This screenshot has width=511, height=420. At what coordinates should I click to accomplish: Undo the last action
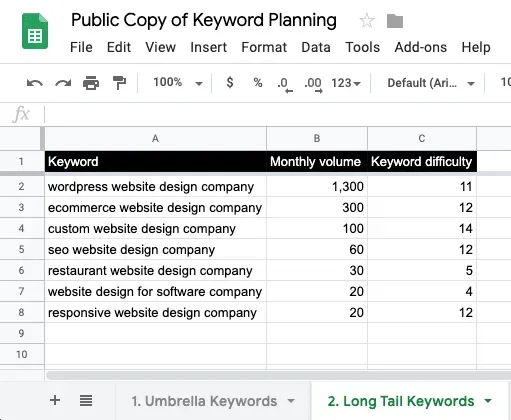click(35, 83)
